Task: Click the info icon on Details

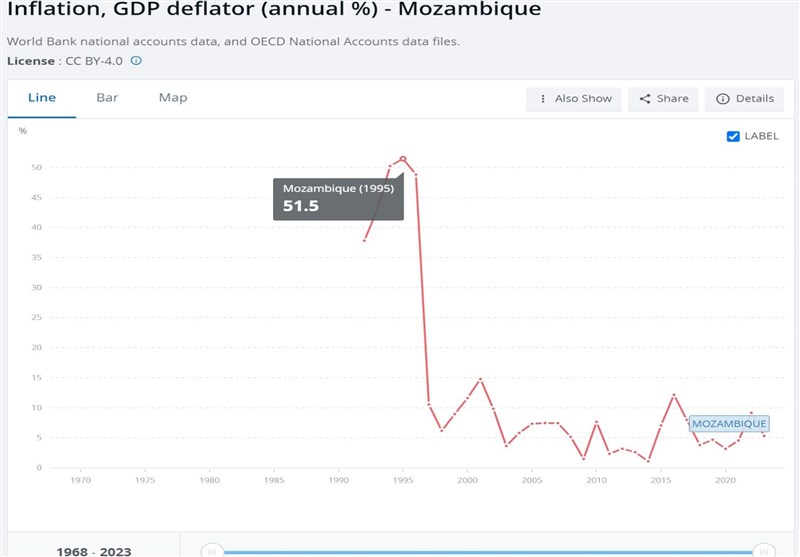Action: tap(723, 99)
